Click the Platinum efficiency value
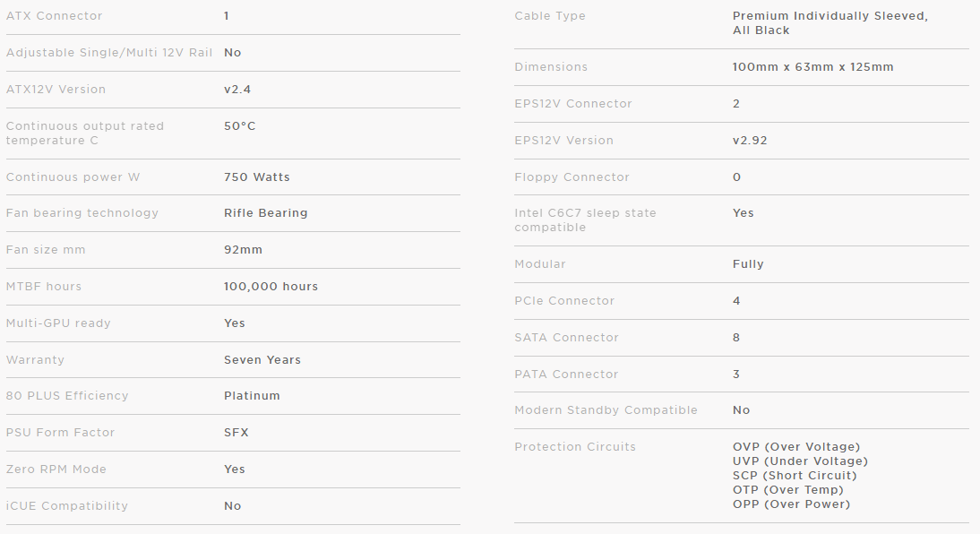This screenshot has width=980, height=534. click(252, 396)
